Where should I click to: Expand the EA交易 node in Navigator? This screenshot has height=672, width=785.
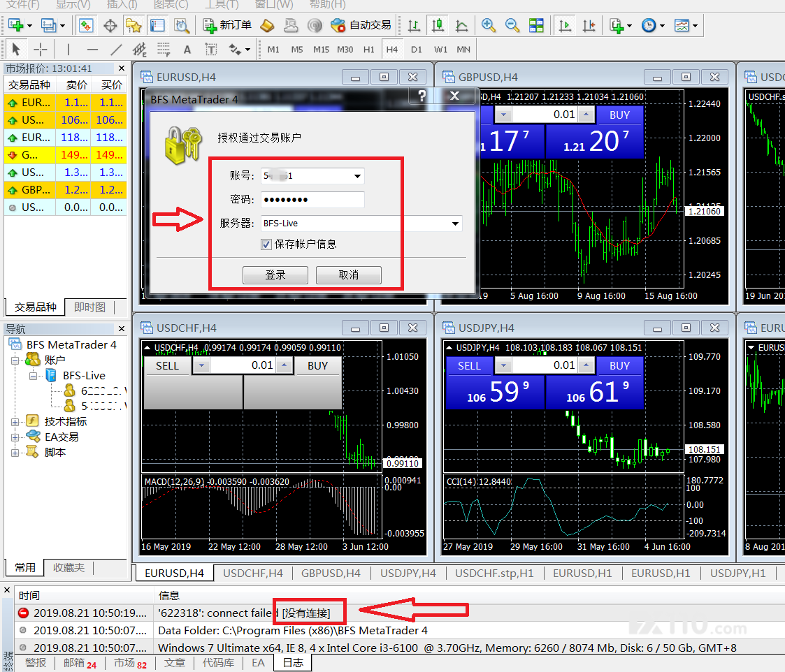pyautogui.click(x=15, y=437)
